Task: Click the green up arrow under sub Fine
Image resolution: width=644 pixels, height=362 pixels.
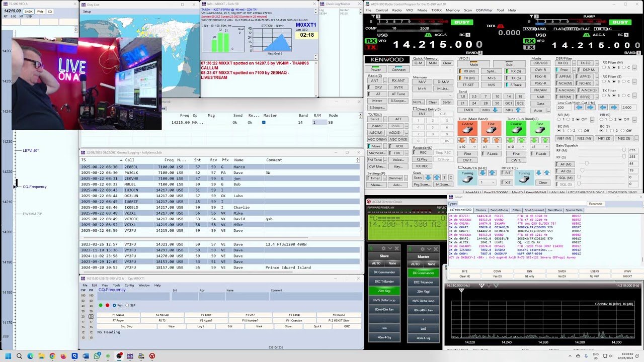Action: 544,140
